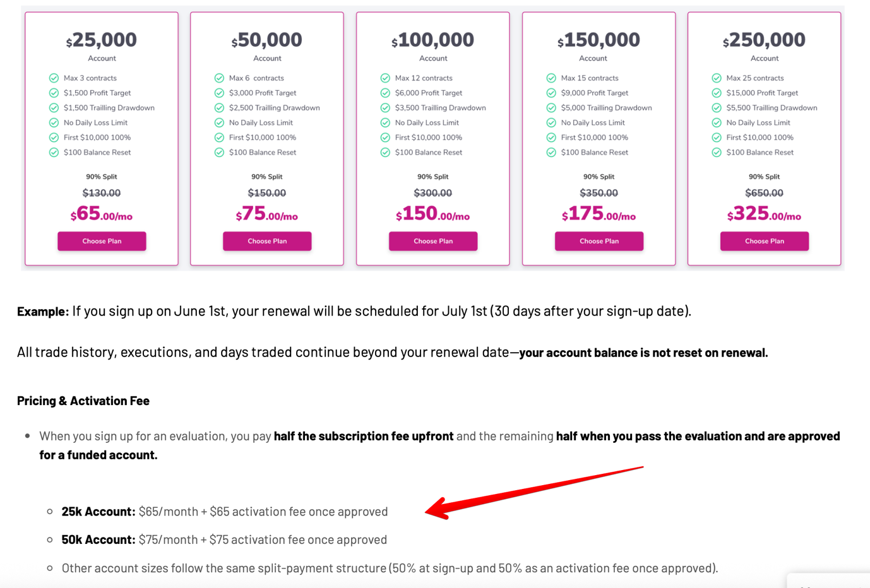
Task: Click check icon beside $5,500 Trailling Drawdown
Action: (717, 108)
